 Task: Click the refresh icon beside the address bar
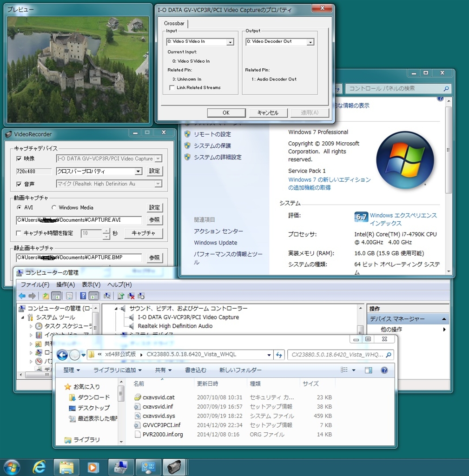279,355
